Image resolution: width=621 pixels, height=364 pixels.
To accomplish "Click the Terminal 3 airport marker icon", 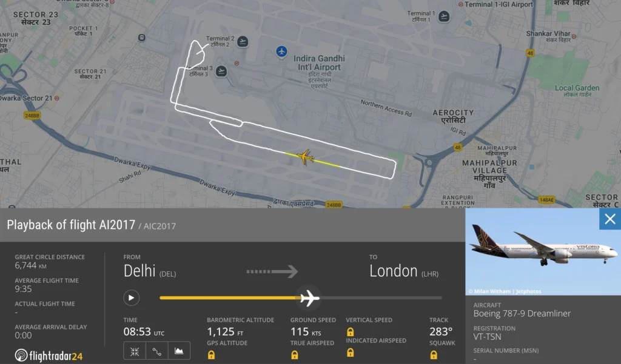I will (x=221, y=71).
